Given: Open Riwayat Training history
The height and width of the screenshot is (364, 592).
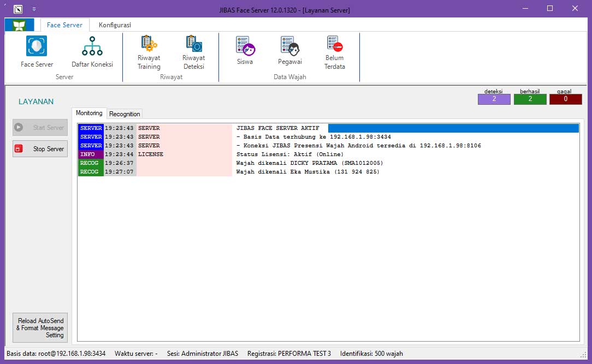Looking at the screenshot, I should pyautogui.click(x=149, y=52).
